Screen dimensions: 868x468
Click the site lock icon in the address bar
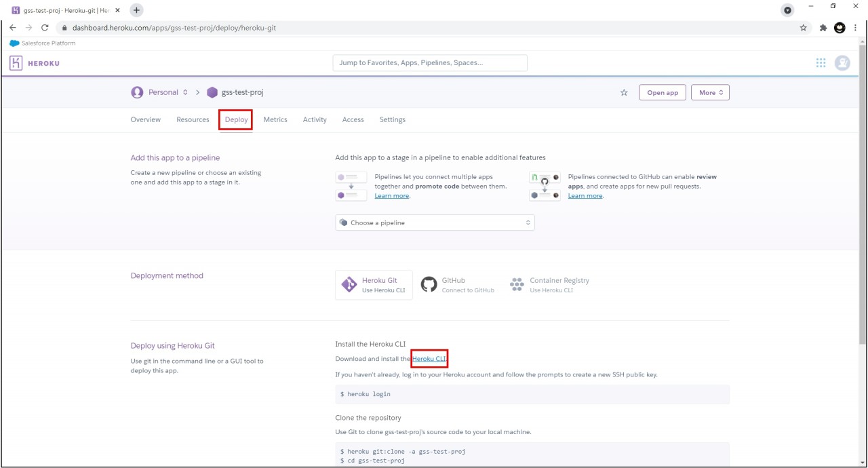(x=65, y=28)
